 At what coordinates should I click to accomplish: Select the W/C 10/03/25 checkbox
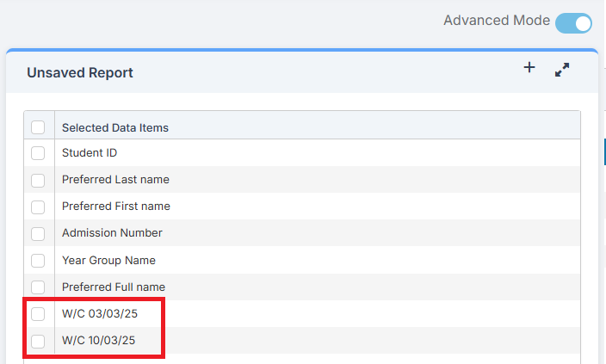[38, 341]
